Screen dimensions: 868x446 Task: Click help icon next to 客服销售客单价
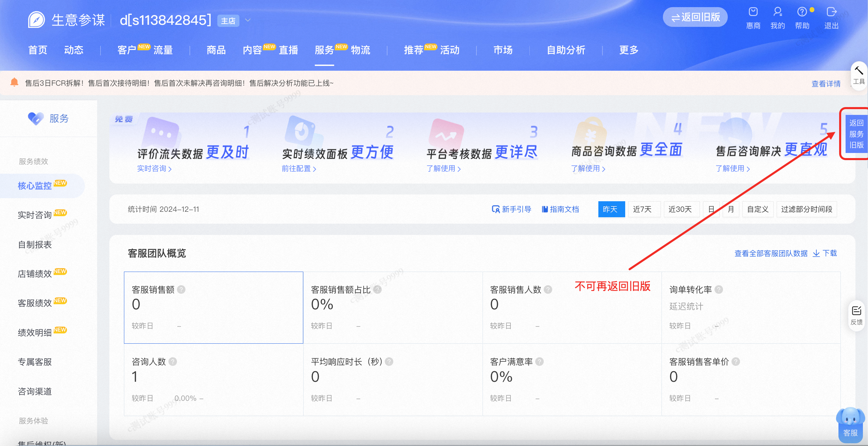point(736,362)
